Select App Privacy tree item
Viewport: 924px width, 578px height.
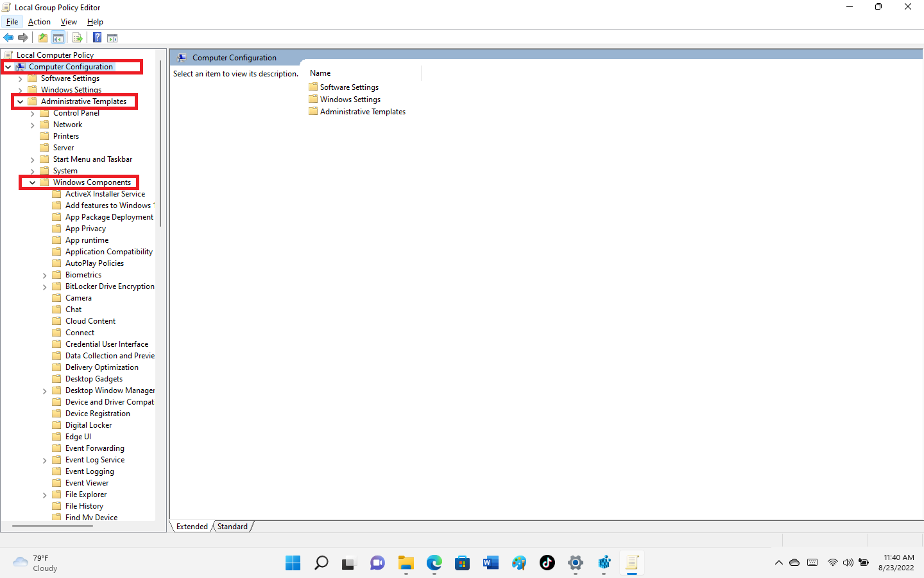[85, 229]
